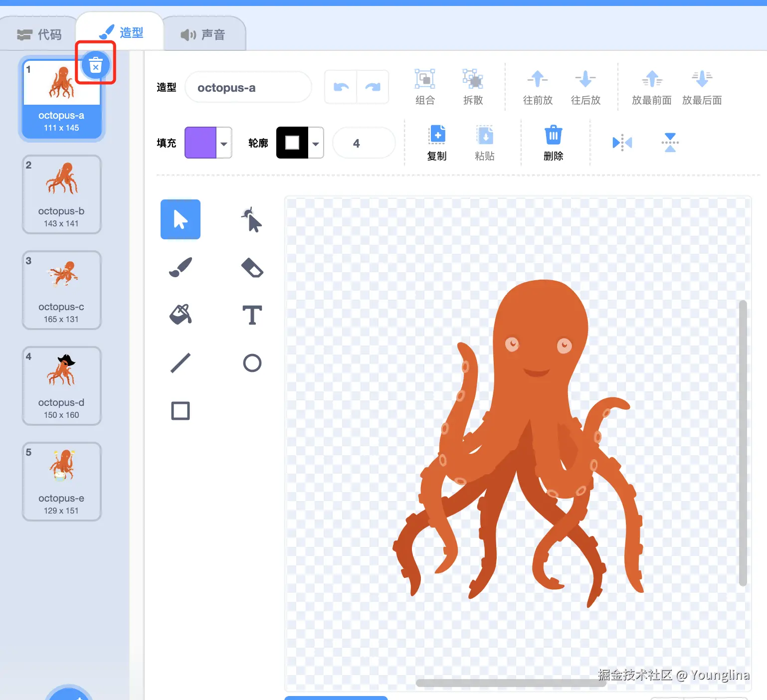
Task: Click the 组合 group icon
Action: 425,87
